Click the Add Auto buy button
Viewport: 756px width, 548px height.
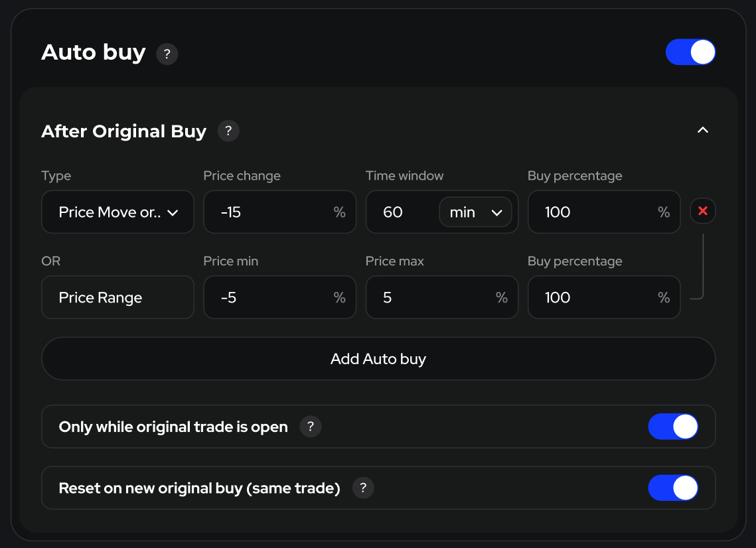378,359
